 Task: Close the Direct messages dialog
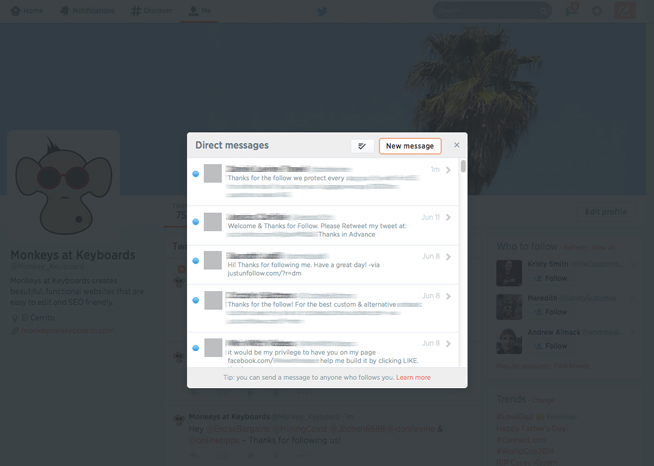point(457,145)
